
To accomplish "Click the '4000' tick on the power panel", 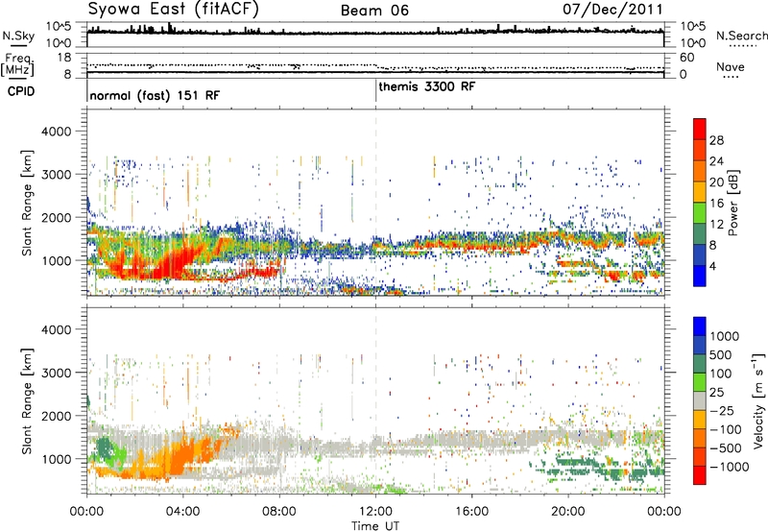I will click(56, 132).
